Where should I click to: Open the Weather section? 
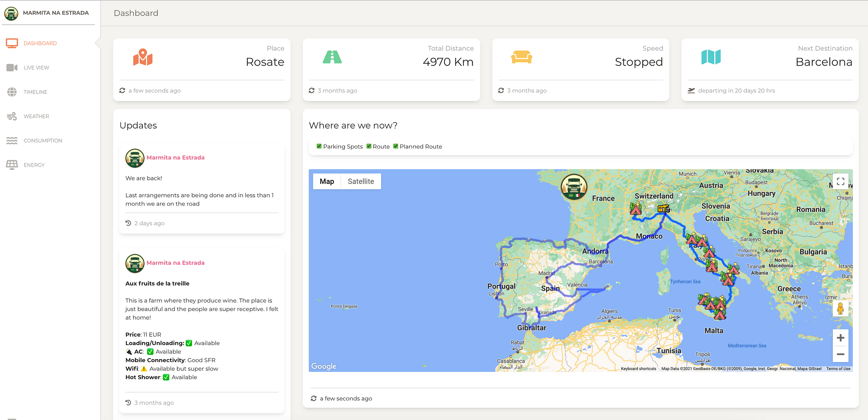coord(36,116)
